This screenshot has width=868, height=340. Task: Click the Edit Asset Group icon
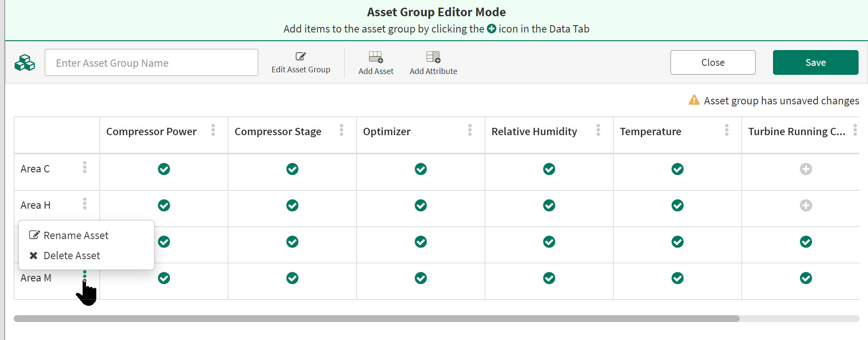click(300, 56)
